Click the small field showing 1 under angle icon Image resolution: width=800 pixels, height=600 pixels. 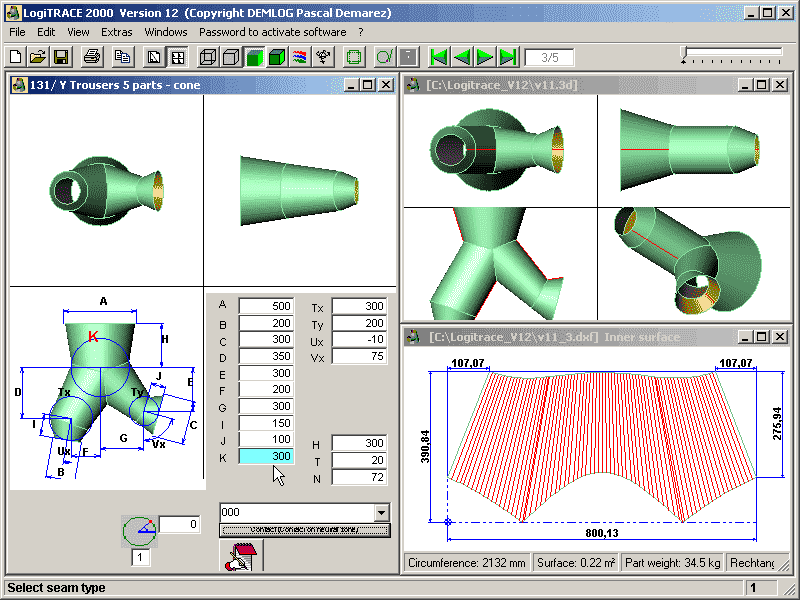[x=140, y=557]
